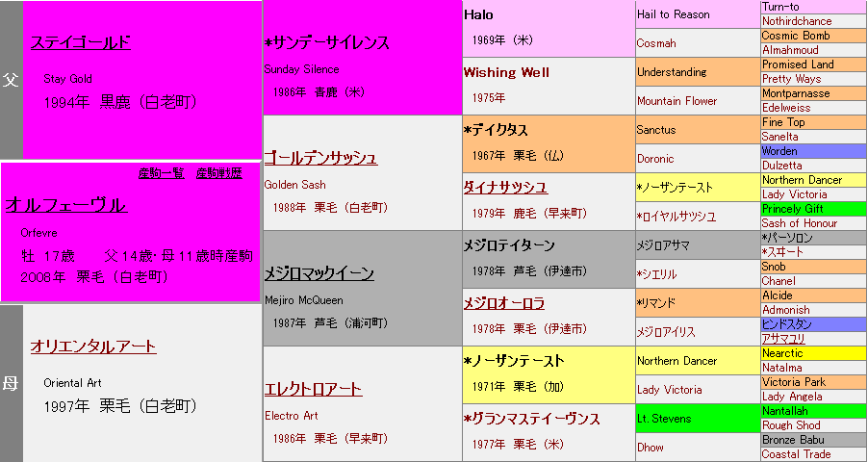Open the 産駒戦歴 progeny race record link
868x462 pixels.
tap(219, 173)
